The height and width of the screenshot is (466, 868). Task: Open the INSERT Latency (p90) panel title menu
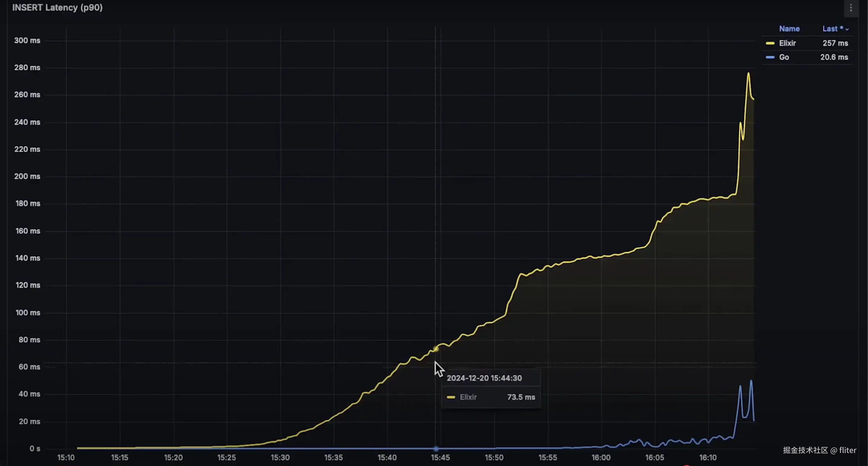pos(57,8)
